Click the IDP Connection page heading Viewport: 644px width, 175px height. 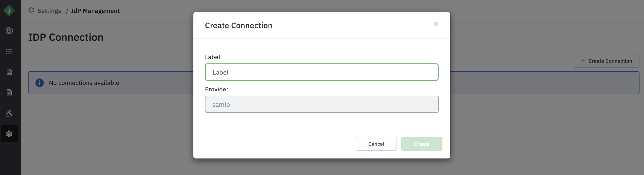(x=66, y=37)
